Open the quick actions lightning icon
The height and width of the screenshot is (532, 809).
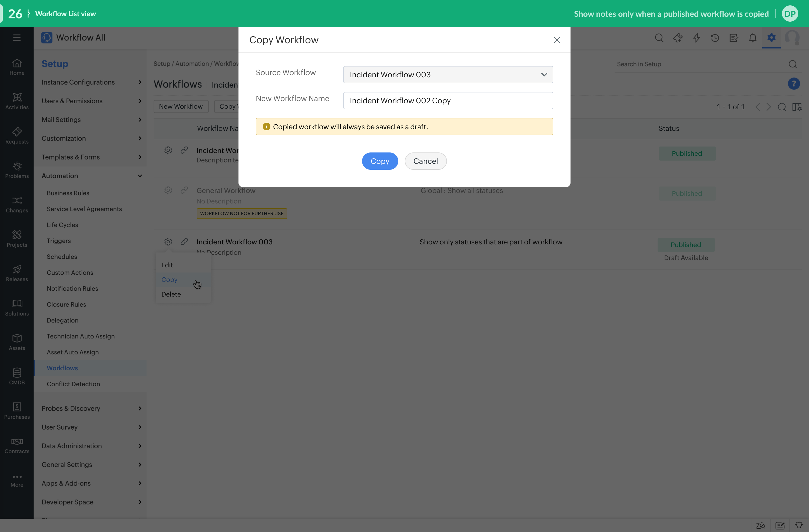(697, 38)
